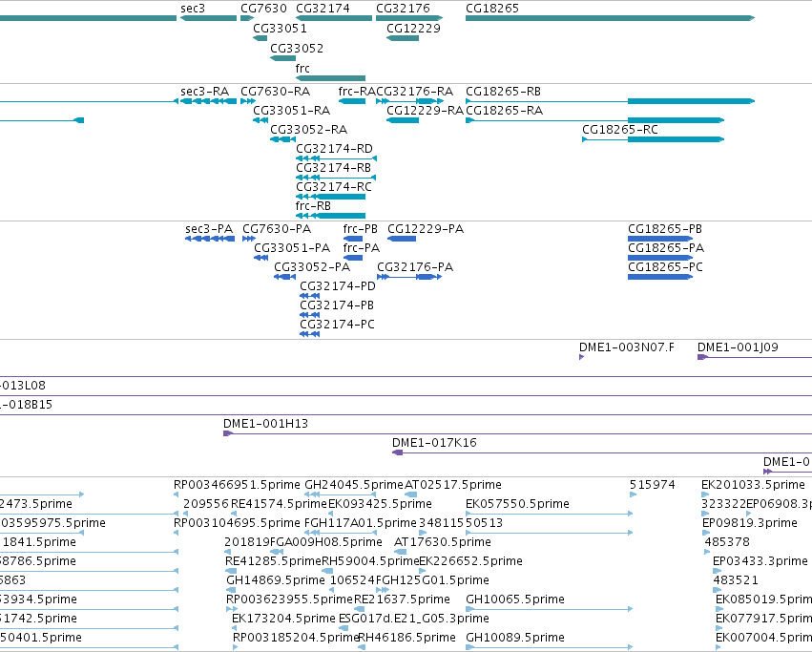Click the CG32174 gene label
The image size is (812, 652).
click(x=323, y=9)
